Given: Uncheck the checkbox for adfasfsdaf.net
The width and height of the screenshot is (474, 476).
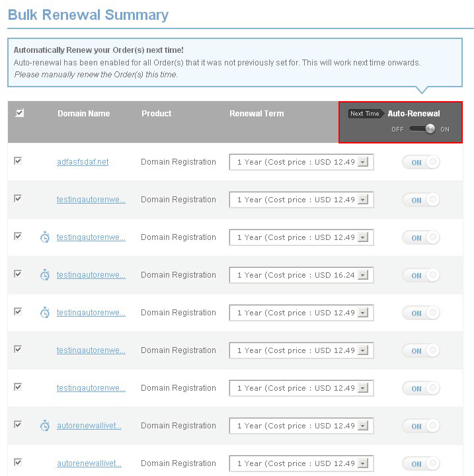Looking at the screenshot, I should pos(18,161).
